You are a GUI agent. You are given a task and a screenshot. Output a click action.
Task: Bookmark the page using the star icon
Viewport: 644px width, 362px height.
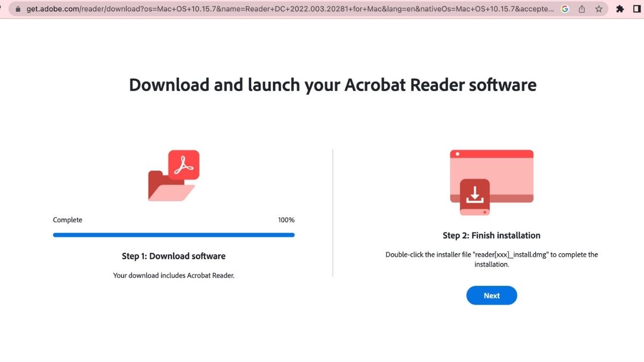pos(598,9)
